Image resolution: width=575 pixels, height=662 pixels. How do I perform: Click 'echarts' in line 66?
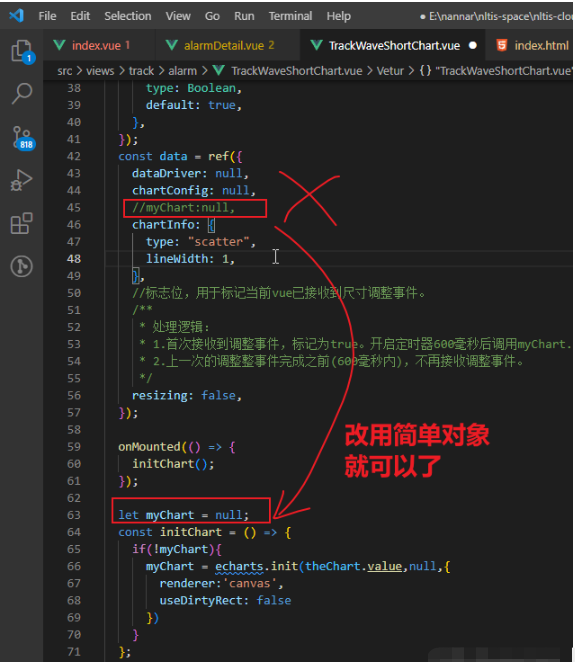pos(239,567)
